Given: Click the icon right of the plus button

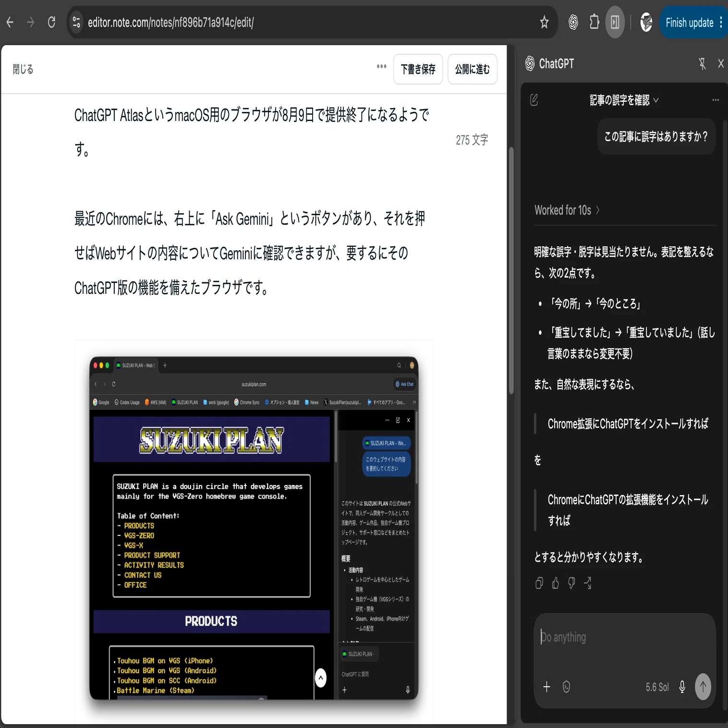Looking at the screenshot, I should pyautogui.click(x=567, y=687).
